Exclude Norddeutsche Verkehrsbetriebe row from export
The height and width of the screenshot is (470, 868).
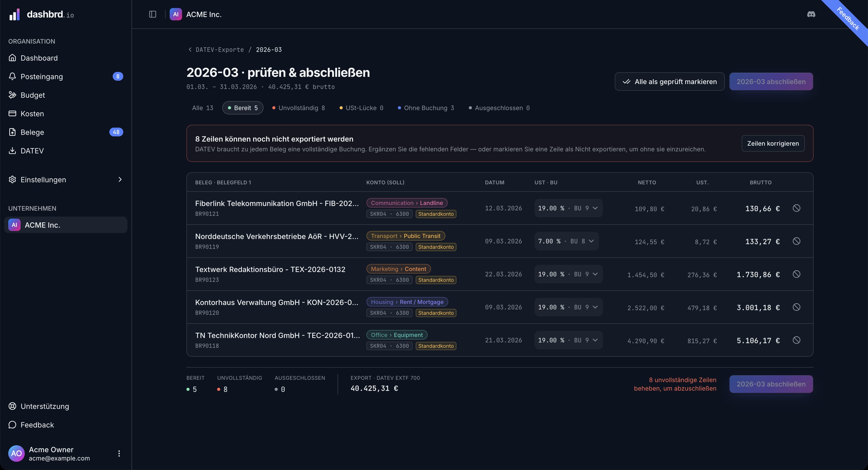[x=796, y=241]
